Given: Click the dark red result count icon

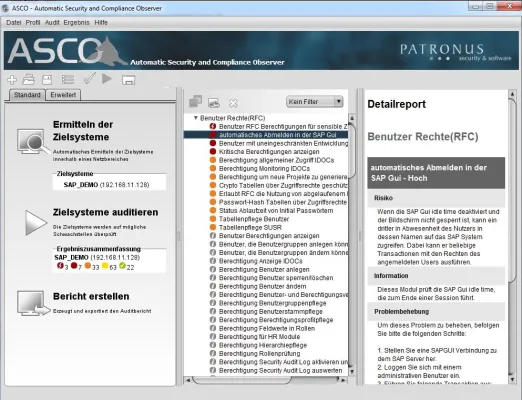Looking at the screenshot, I should 74,266.
